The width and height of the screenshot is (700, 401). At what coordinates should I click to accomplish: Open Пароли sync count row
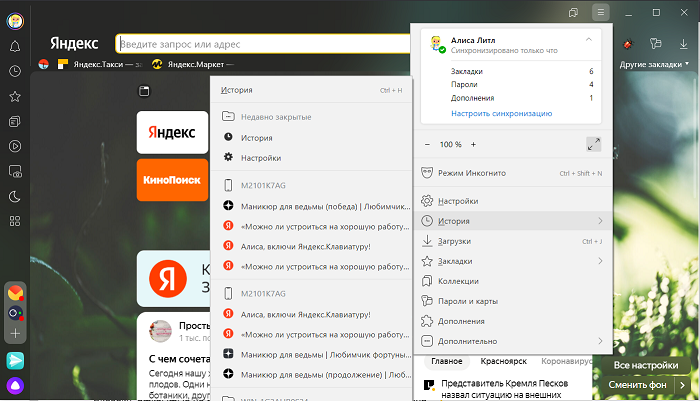point(522,84)
